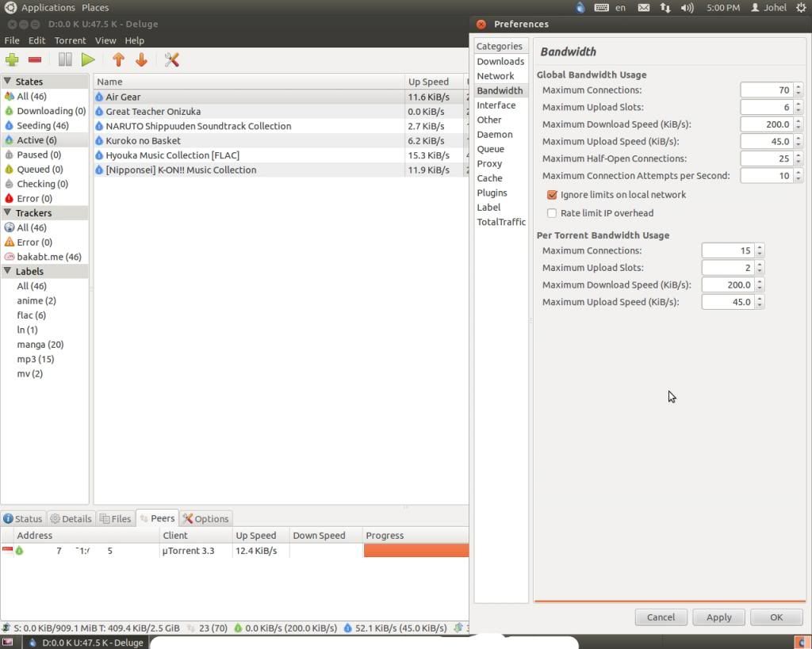Click the Queue Up orange arrow
The height and width of the screenshot is (649, 812).
(x=118, y=60)
